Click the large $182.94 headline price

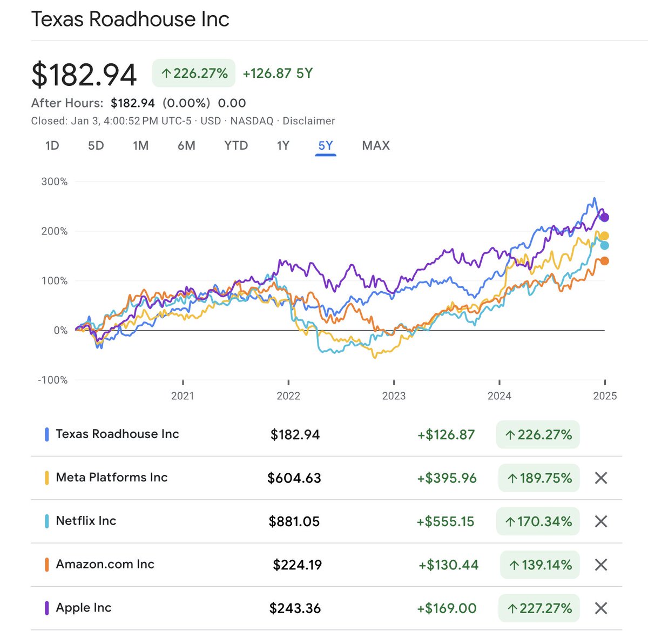tap(84, 75)
